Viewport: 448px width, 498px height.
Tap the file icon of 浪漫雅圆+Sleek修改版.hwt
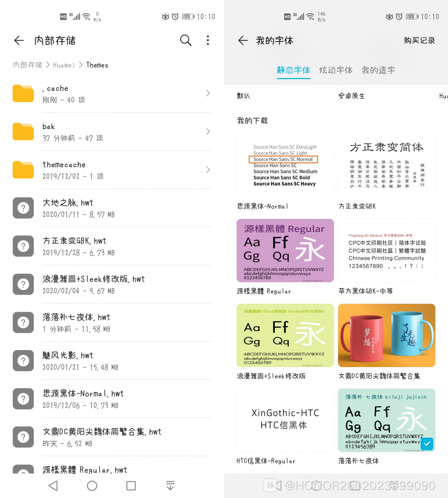(23, 284)
